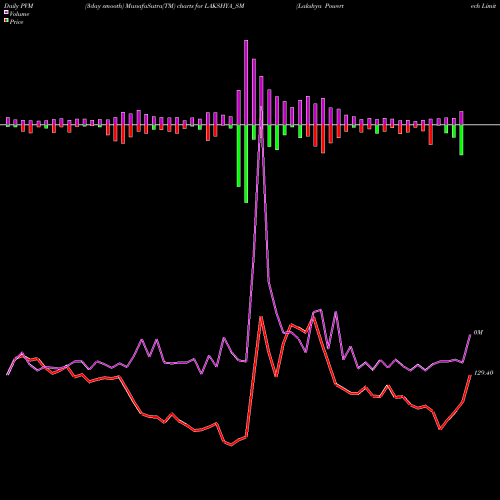
Task: Click the 'Lakshya Powert' company name text
Action: point(320,6)
